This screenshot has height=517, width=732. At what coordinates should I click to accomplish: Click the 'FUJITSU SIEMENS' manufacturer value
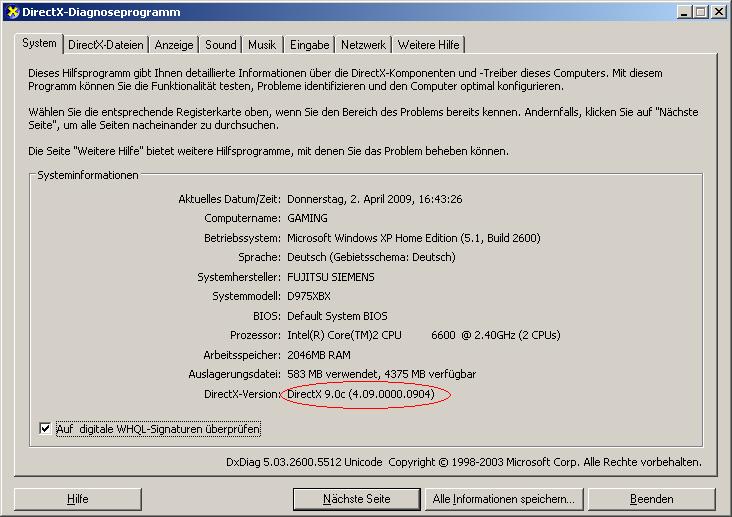(x=331, y=277)
